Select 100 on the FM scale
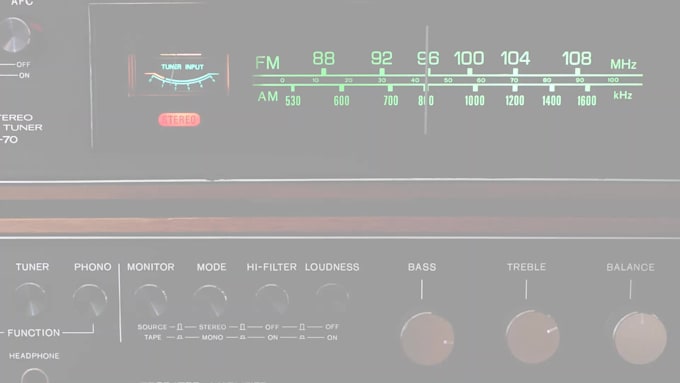The width and height of the screenshot is (680, 383). (x=469, y=58)
